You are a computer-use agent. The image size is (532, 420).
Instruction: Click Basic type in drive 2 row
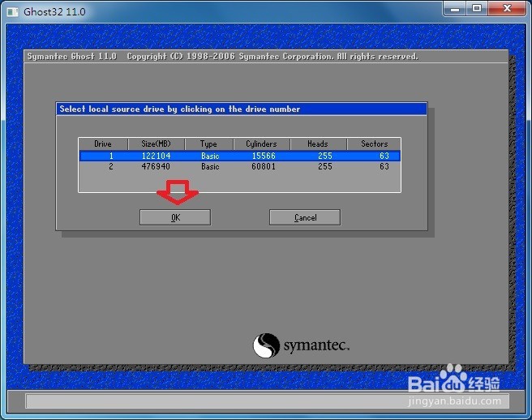(x=210, y=166)
